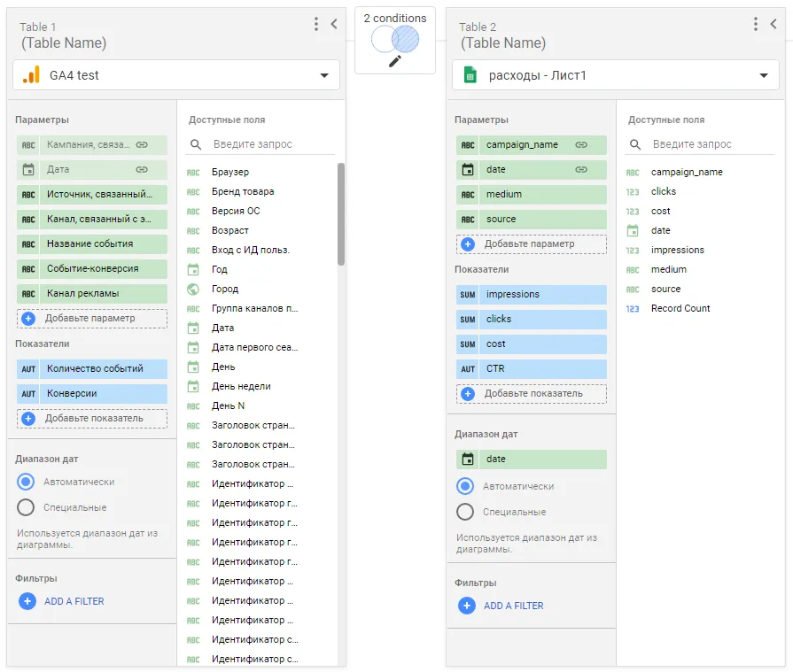Select Автоматически date range for Table 1
Viewport: 793px width, 672px height.
(26, 482)
